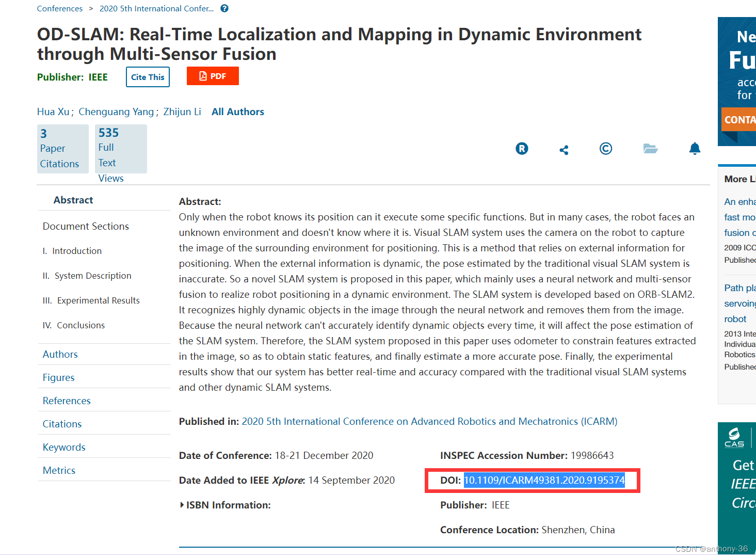The width and height of the screenshot is (756, 558).
Task: Open 'Path pla...' related article link
Action: 740,304
